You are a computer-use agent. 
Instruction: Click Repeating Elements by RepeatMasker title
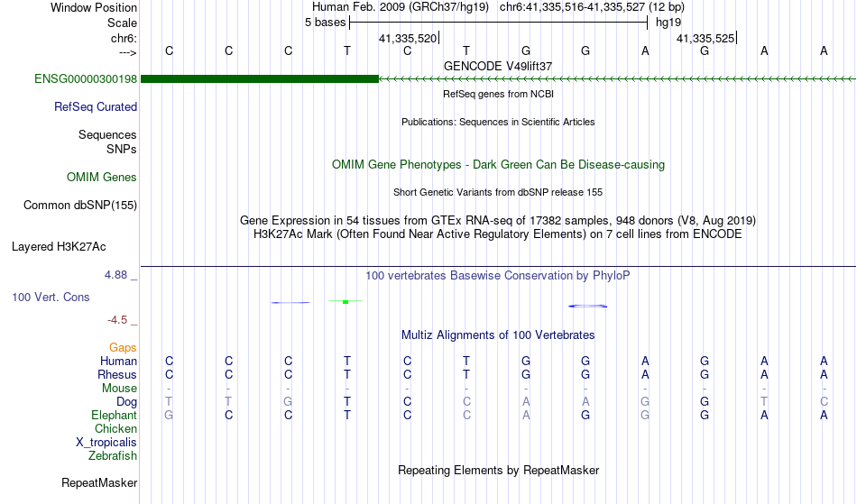498,470
